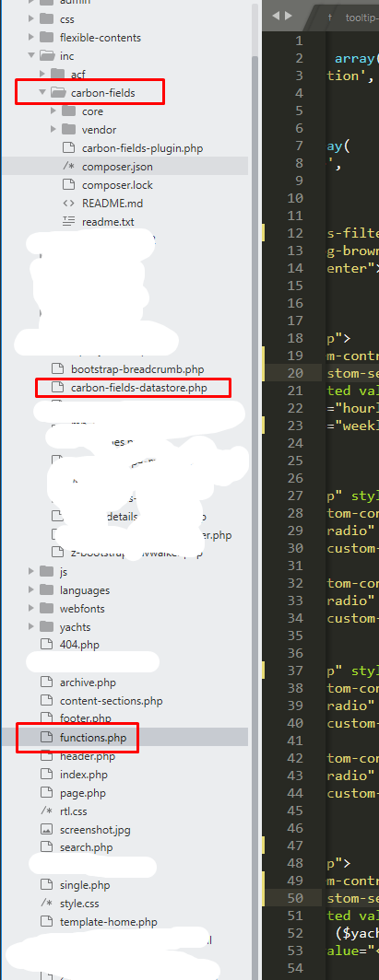Open footer.php file
The image size is (379, 980).
(x=86, y=718)
